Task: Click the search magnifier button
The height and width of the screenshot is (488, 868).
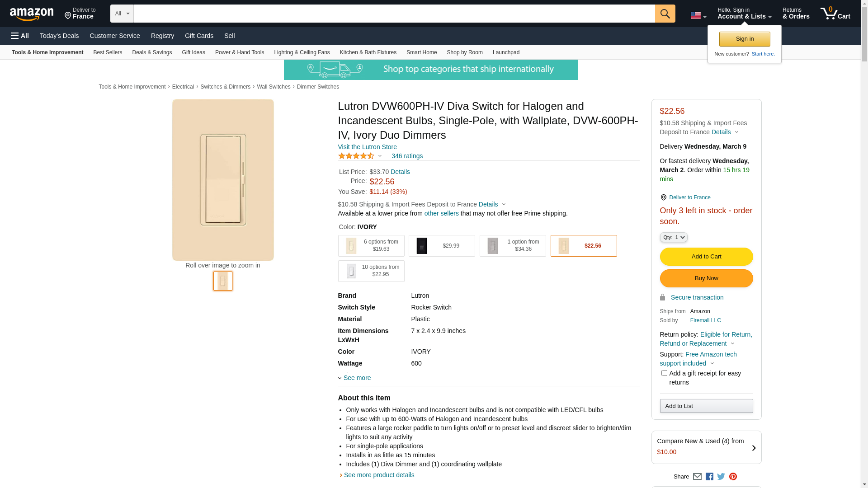Action: coord(665,14)
